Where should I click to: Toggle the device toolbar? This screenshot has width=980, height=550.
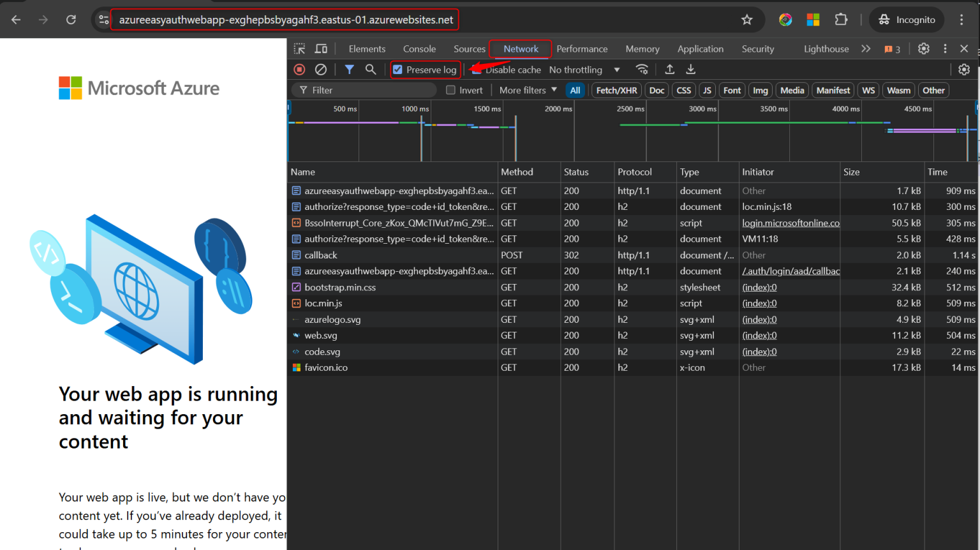(x=320, y=48)
